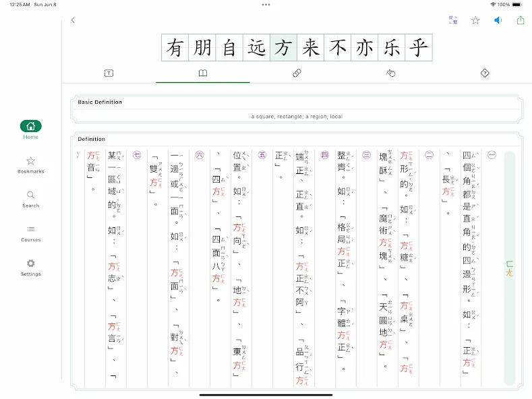532x399 pixels.
Task: Select the dictionary book tab
Action: 203,73
